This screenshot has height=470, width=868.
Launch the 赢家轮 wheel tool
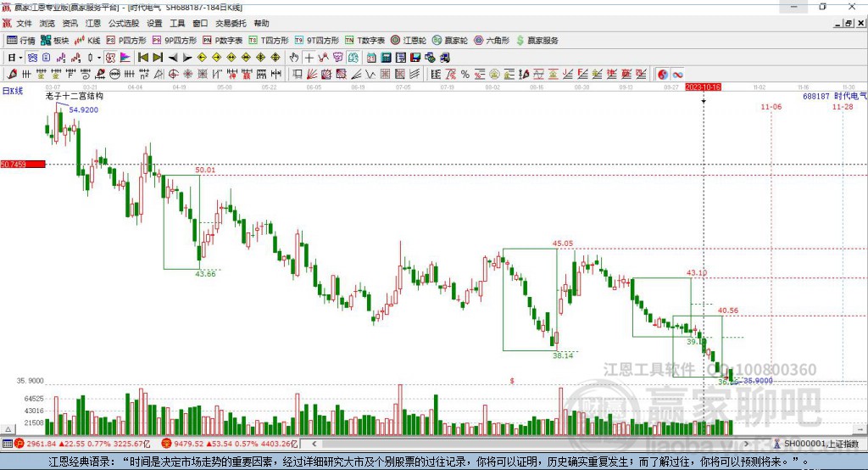pyautogui.click(x=450, y=41)
